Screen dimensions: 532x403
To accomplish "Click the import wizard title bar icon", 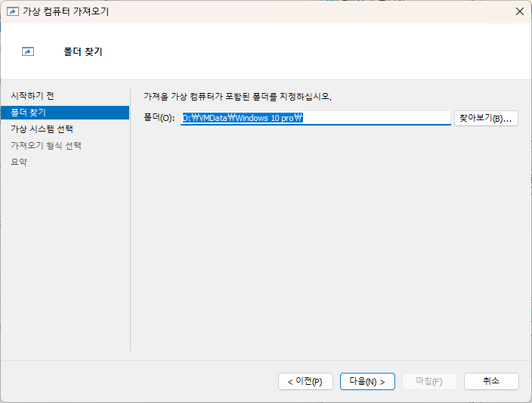I will pos(13,11).
